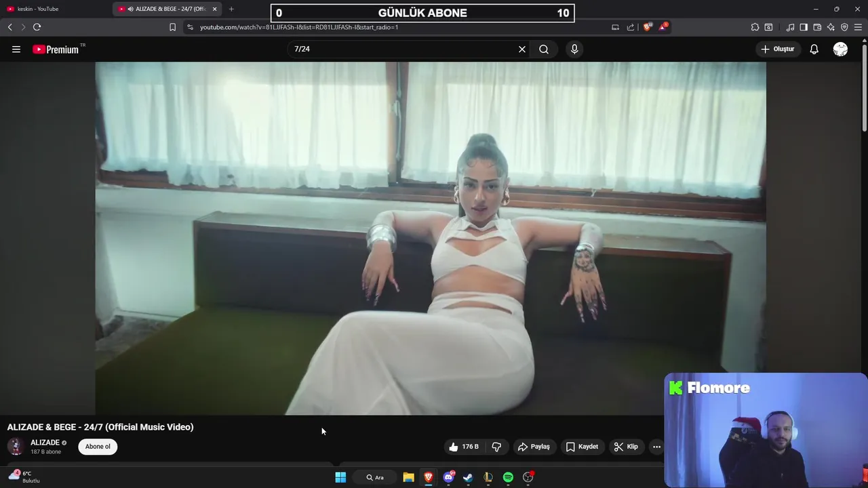868x488 pixels.
Task: Open tab search icon beside extensions
Action: [x=768, y=27]
